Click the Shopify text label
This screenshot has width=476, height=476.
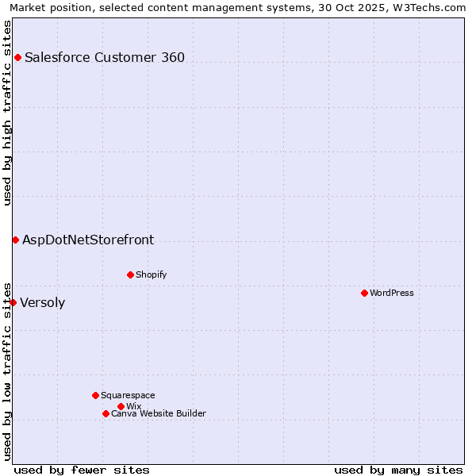(152, 274)
